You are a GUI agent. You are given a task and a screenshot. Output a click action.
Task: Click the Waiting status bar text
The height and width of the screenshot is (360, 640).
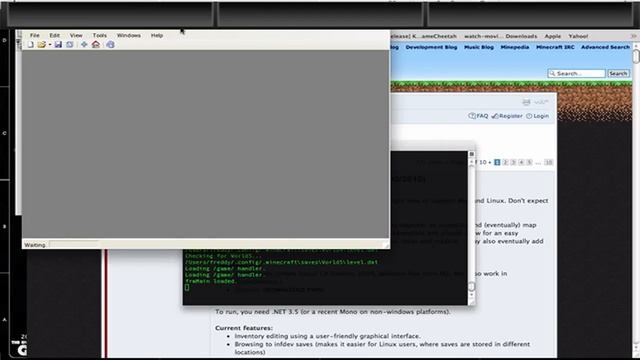[x=35, y=245]
